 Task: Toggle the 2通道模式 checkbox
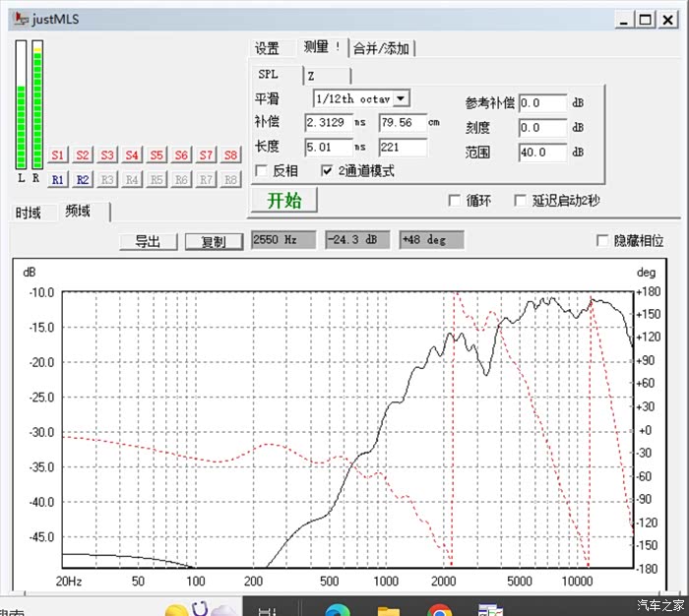328,171
